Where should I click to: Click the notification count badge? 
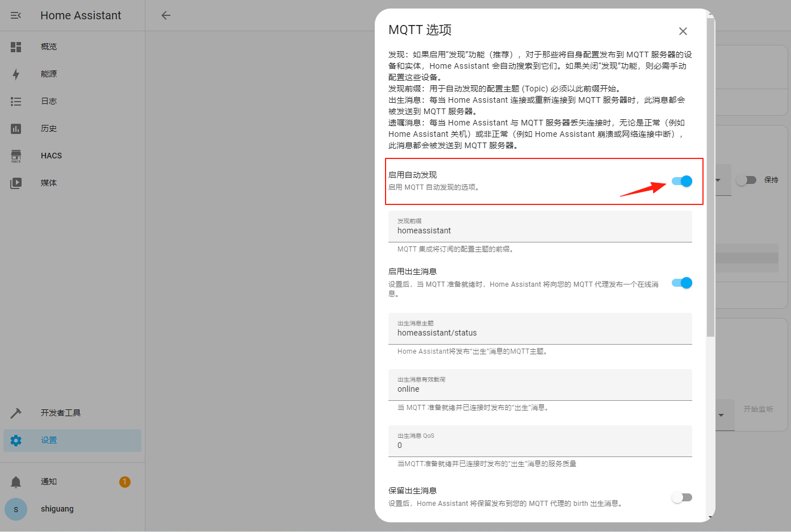(125, 481)
